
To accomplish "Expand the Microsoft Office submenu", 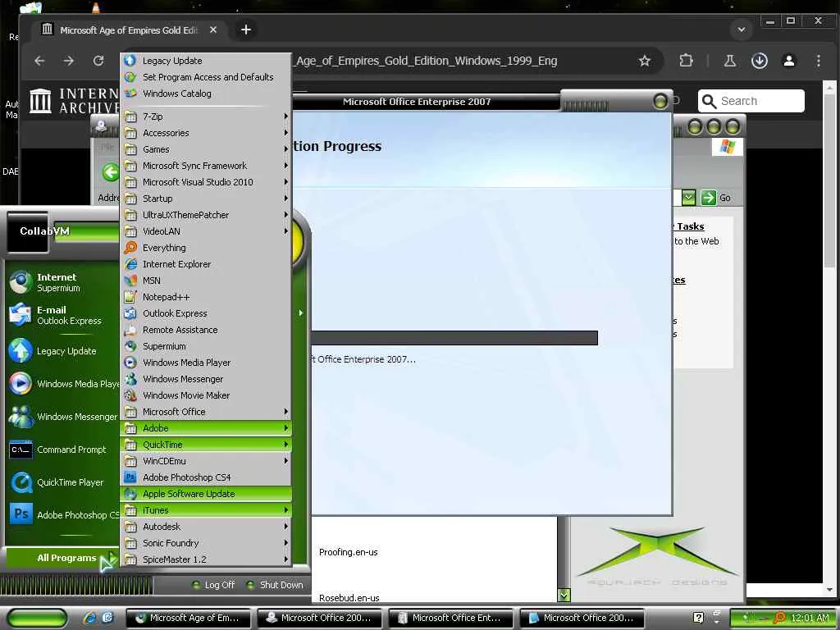I will pyautogui.click(x=206, y=412).
